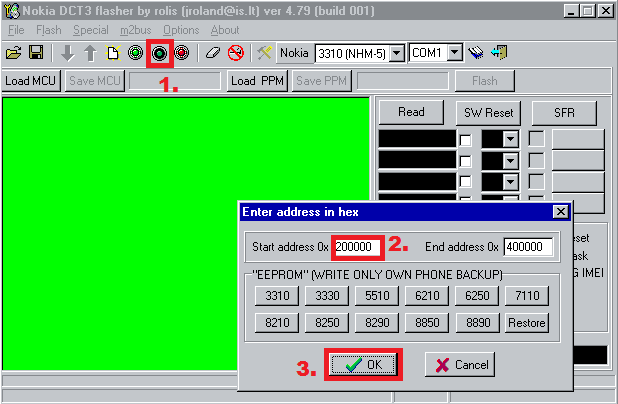Click the Load PPM button
618x404 pixels.
pyautogui.click(x=257, y=81)
